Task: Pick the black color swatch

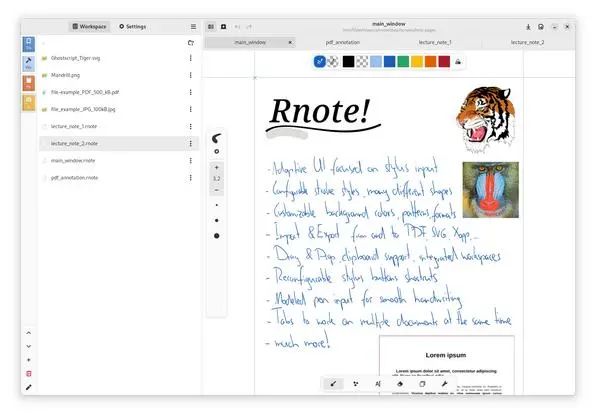Action: (348, 62)
